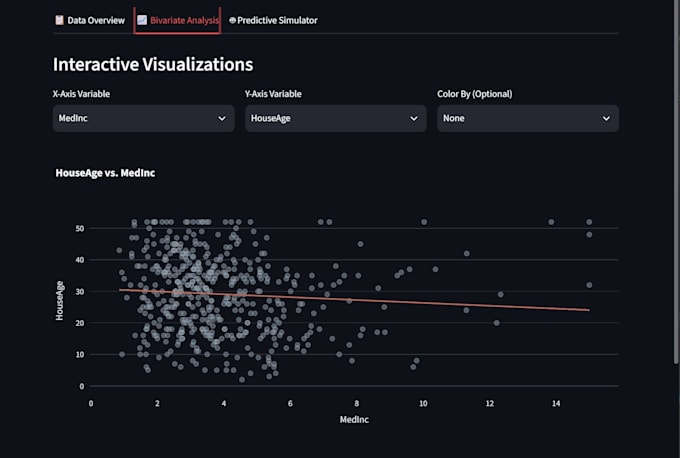The height and width of the screenshot is (458, 680).
Task: Select the Bivariate Analysis tab
Action: tap(177, 20)
